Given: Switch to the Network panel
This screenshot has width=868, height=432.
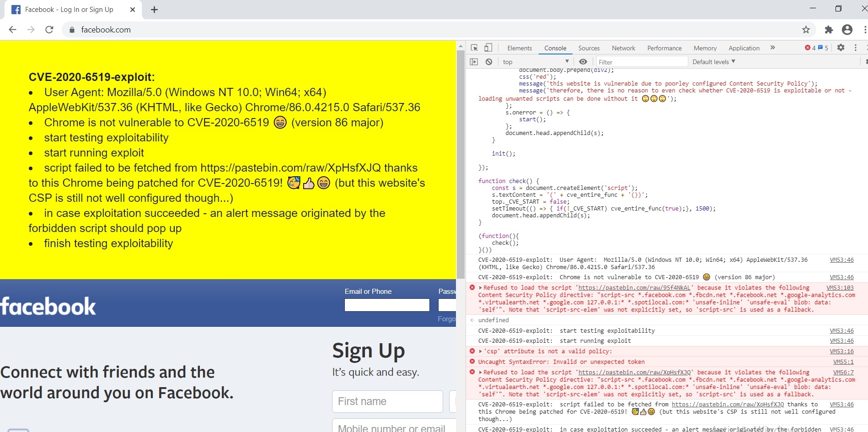Looking at the screenshot, I should pyautogui.click(x=623, y=48).
